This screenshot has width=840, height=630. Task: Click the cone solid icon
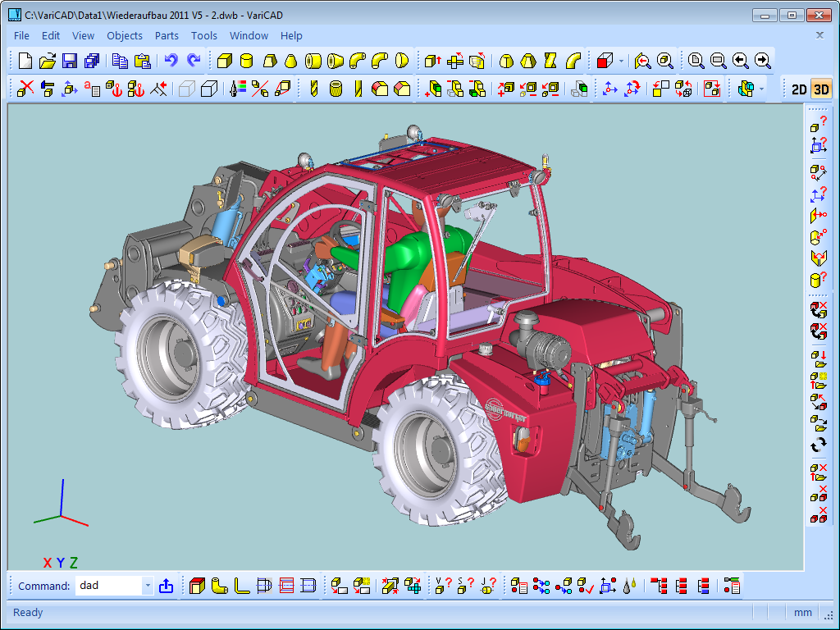pyautogui.click(x=290, y=61)
